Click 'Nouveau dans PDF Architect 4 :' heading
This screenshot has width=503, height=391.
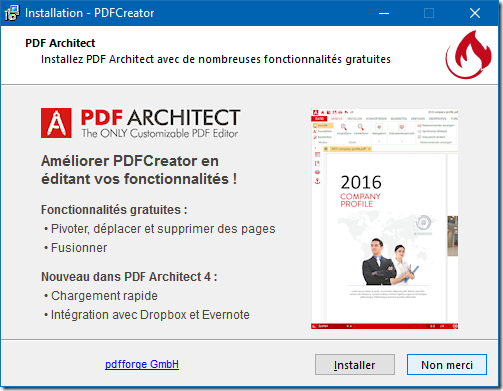(129, 277)
